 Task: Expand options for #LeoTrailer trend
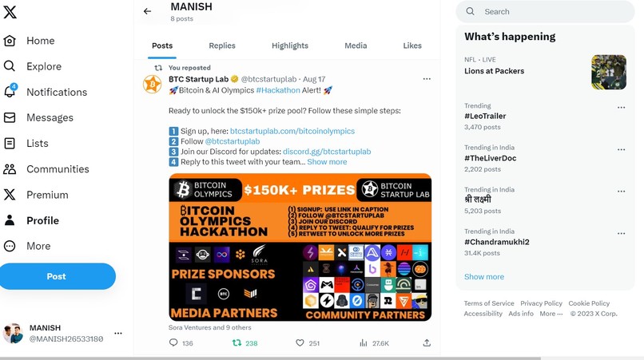621,108
